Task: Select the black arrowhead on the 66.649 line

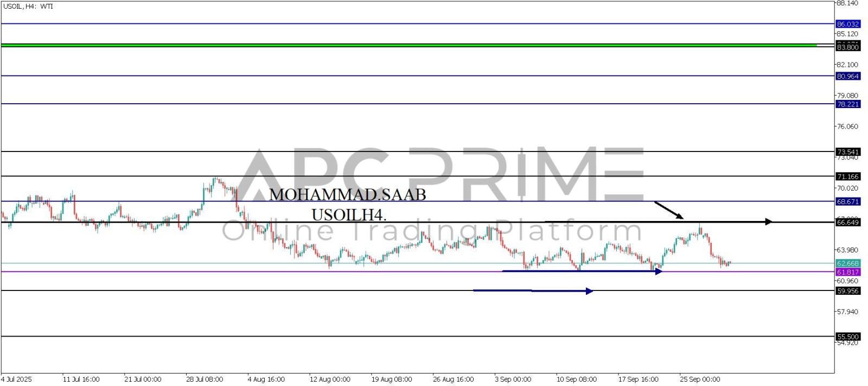Action: pyautogui.click(x=768, y=222)
